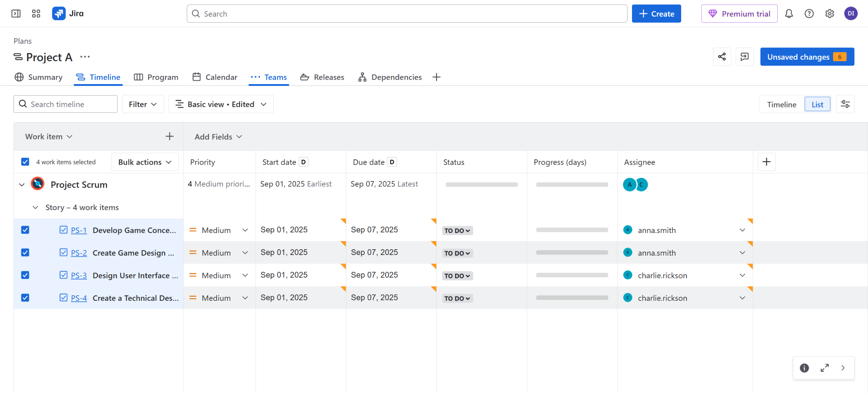Open the notifications bell
The height and width of the screenshot is (393, 868).
789,14
